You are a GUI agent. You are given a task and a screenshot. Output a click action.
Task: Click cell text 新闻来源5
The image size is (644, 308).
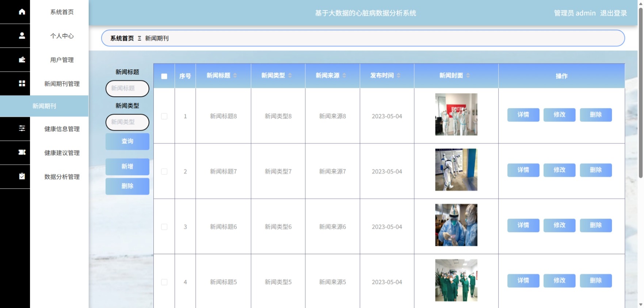tap(332, 282)
